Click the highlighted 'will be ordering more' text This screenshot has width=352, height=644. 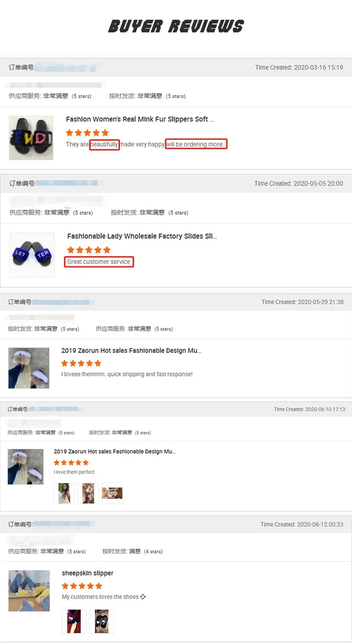click(x=196, y=144)
